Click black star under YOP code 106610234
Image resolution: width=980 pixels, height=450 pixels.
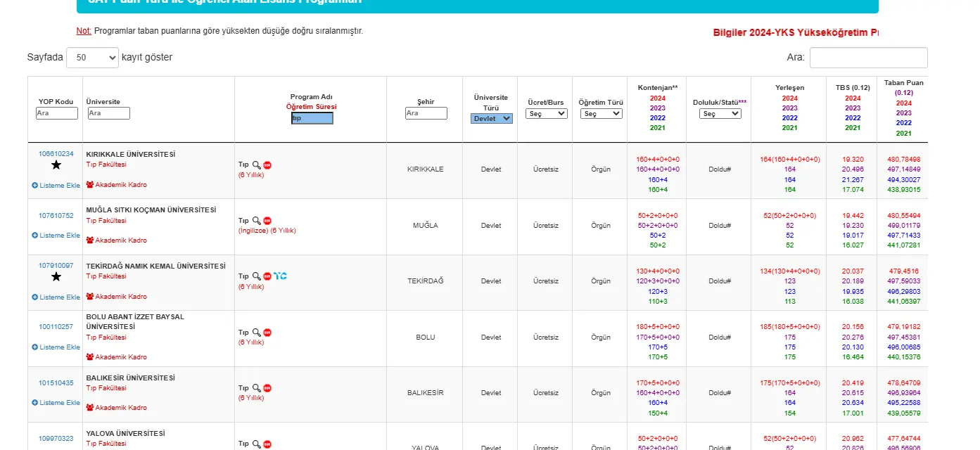pyautogui.click(x=56, y=165)
